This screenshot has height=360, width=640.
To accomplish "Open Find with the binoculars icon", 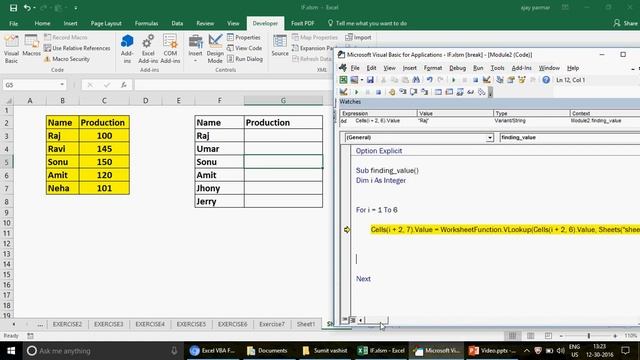I will coord(416,80).
